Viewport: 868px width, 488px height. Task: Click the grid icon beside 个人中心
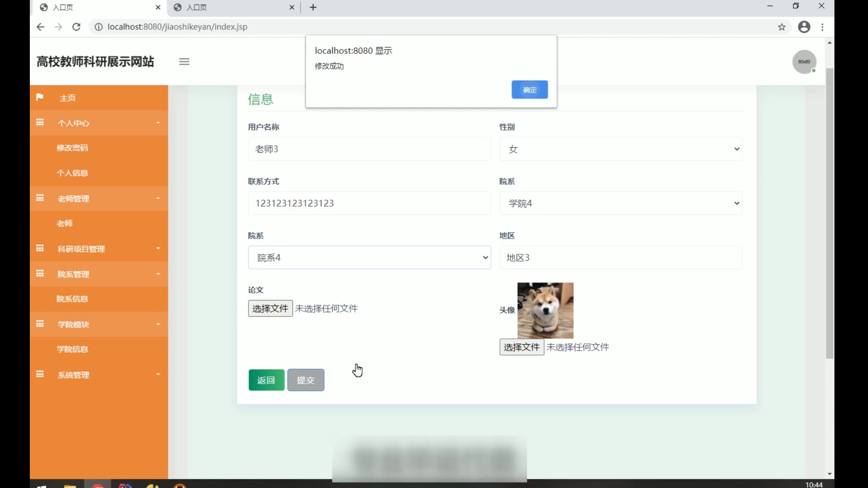[40, 122]
